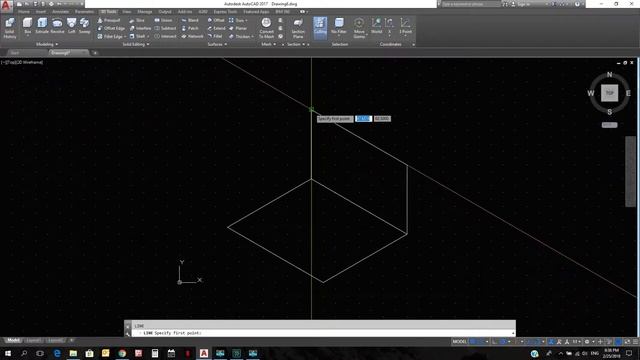Image resolution: width=640 pixels, height=360 pixels.
Task: Open the AutoCAD application menu button
Action: click(x=6, y=6)
